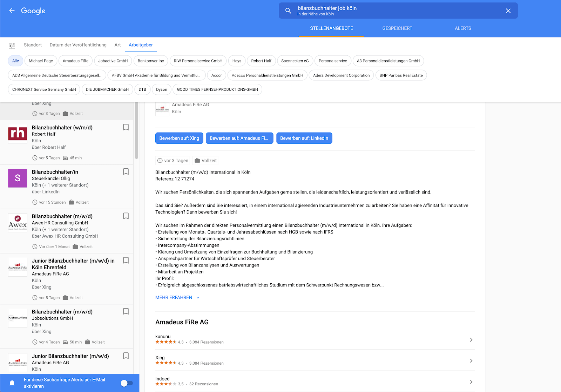Toggle email alerts for this search

(127, 383)
